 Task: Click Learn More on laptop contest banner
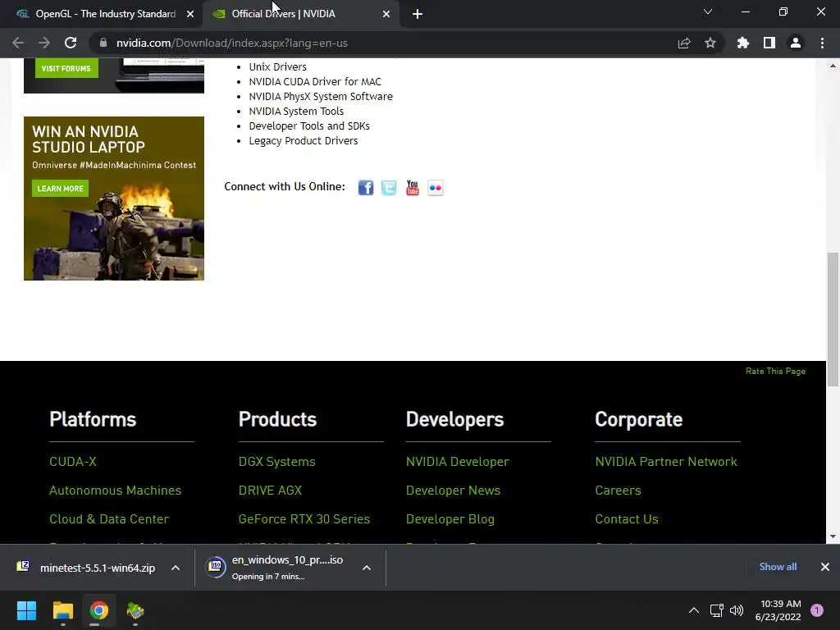(x=60, y=189)
